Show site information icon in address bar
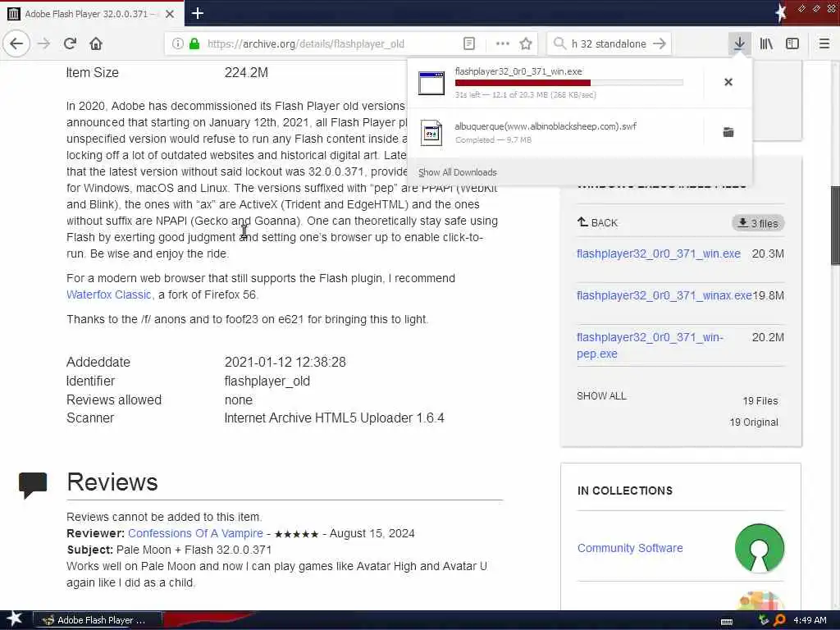The width and height of the screenshot is (840, 630). tap(177, 44)
